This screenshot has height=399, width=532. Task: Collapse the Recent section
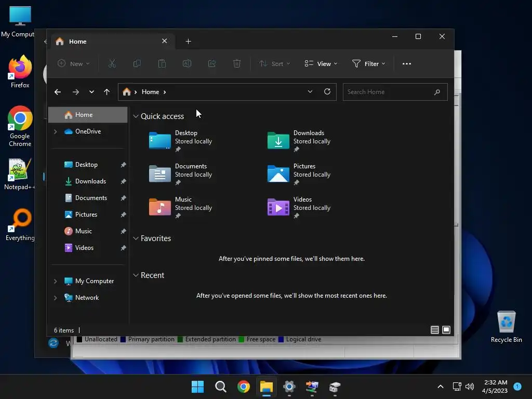pos(136,275)
